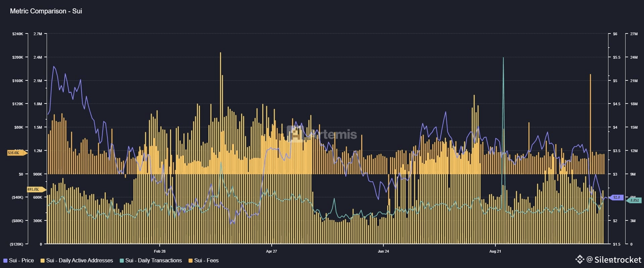The image size is (644, 268).
Task: Click the $120K fees axis label
Action: pos(18,104)
